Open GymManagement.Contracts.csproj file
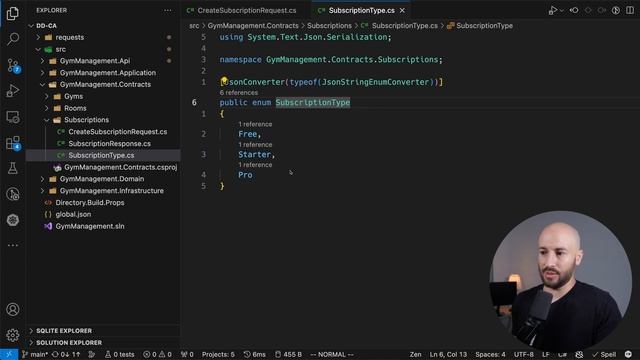The image size is (640, 360). pyautogui.click(x=103, y=167)
